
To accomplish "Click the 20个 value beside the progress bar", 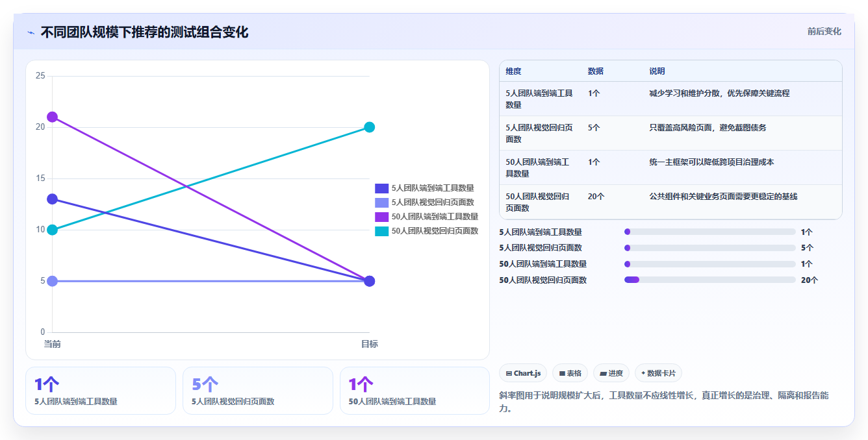I will (x=810, y=280).
